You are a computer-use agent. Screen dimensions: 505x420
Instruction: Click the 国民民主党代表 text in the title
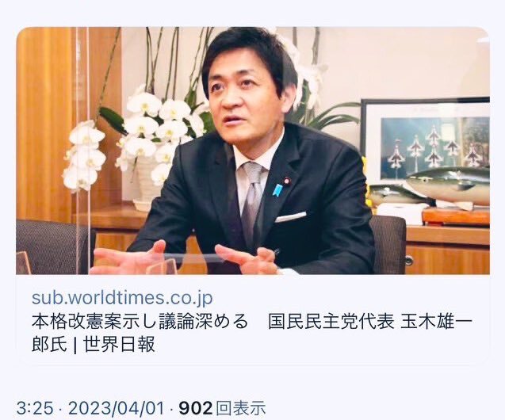[331, 322]
